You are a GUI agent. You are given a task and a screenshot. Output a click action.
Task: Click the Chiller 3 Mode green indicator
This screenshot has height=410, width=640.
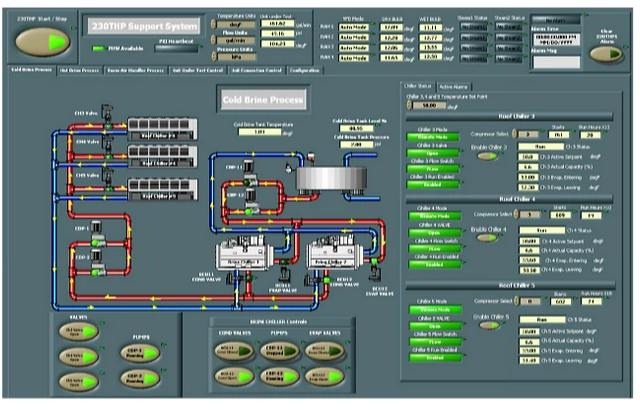pos(433,137)
